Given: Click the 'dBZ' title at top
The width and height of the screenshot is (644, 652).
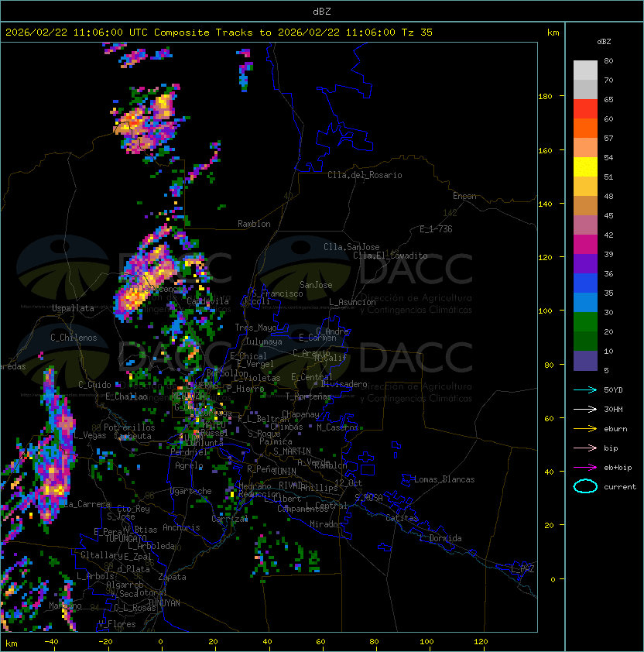Looking at the screenshot, I should pyautogui.click(x=322, y=12).
